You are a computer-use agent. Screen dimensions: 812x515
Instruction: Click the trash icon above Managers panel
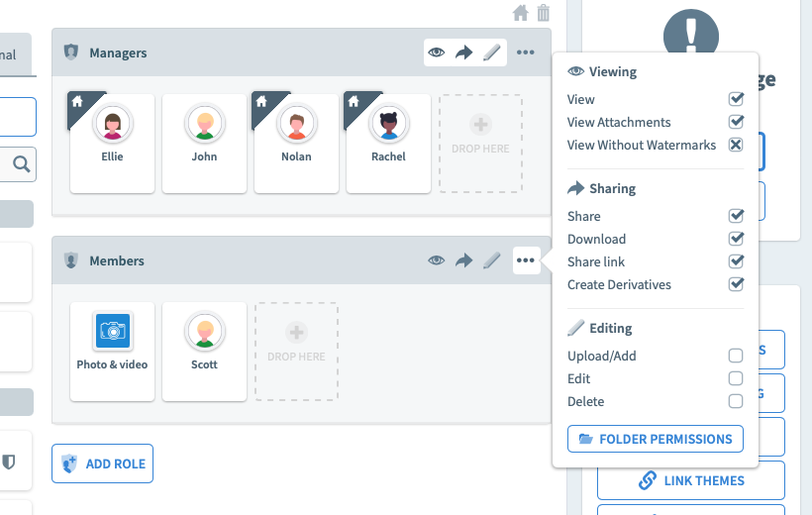point(544,13)
